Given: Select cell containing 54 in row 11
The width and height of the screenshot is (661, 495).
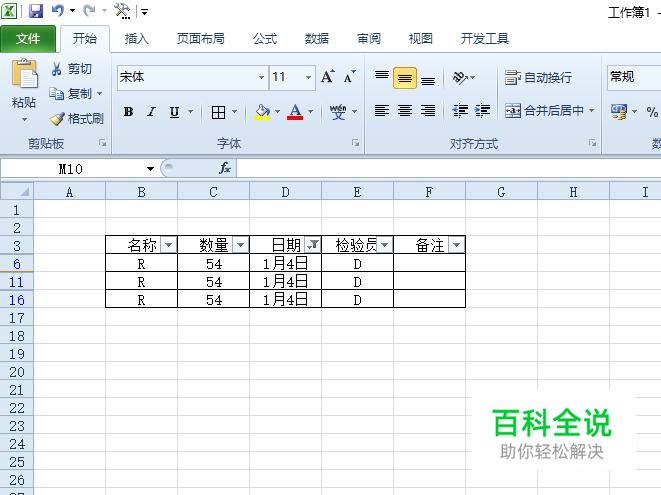Looking at the screenshot, I should tap(214, 282).
